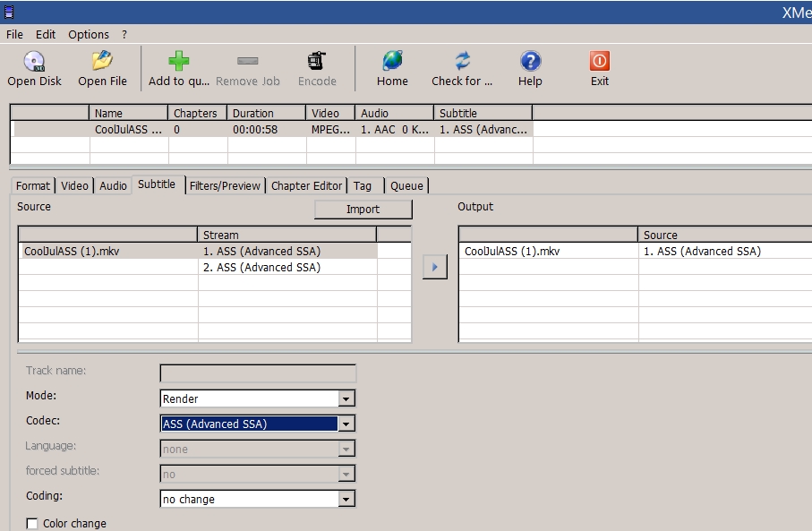Click the Remove Job minus icon
This screenshot has height=531, width=812.
[247, 61]
